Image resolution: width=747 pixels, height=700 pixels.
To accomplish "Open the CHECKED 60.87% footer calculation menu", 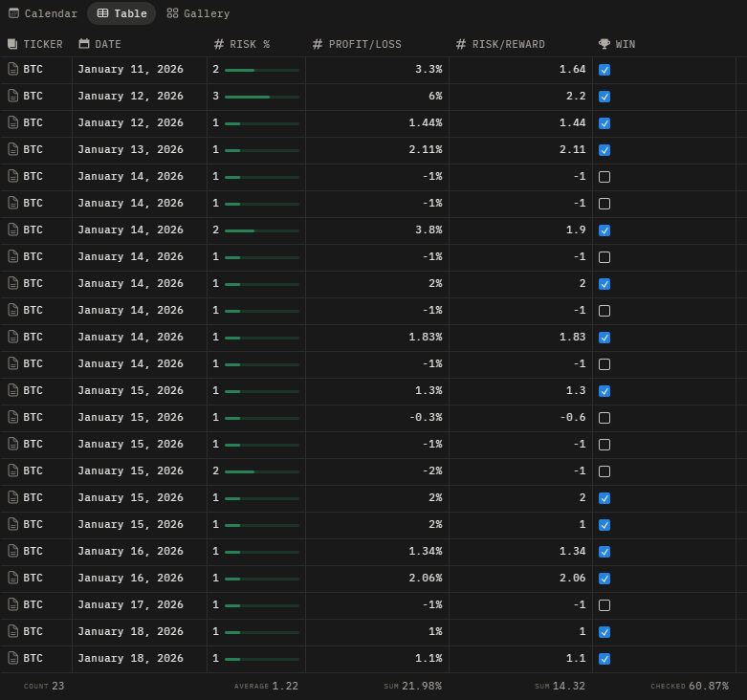I will [690, 686].
